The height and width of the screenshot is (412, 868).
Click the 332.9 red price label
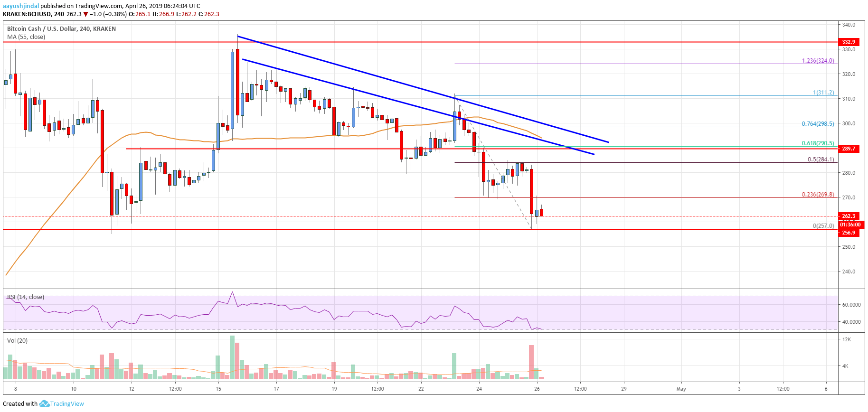coord(849,42)
